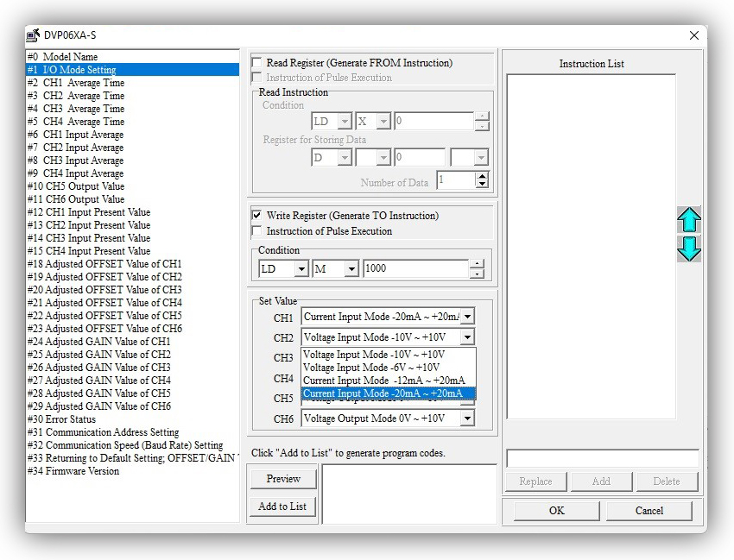The width and height of the screenshot is (734, 560).
Task: Increment the condition value 1000 with up stepper
Action: [x=477, y=264]
